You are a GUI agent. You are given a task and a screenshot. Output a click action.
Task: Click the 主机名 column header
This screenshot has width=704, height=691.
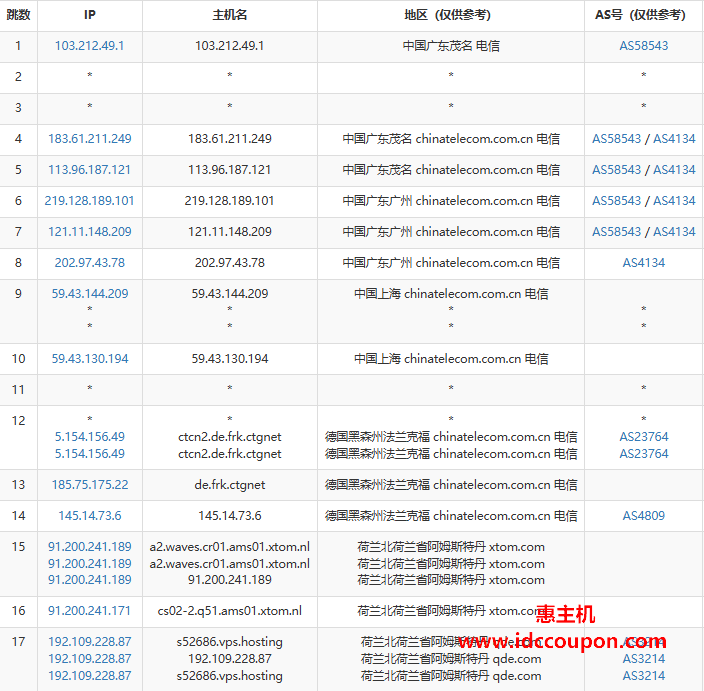(229, 15)
